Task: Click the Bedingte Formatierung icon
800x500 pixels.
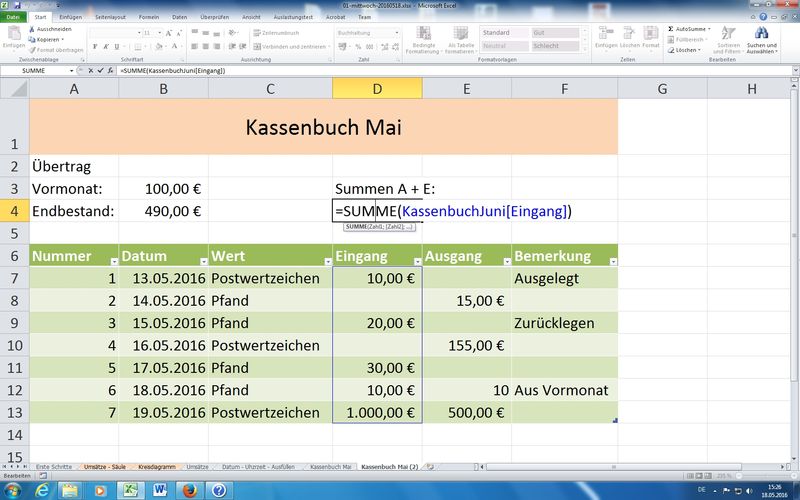Action: 423,34
